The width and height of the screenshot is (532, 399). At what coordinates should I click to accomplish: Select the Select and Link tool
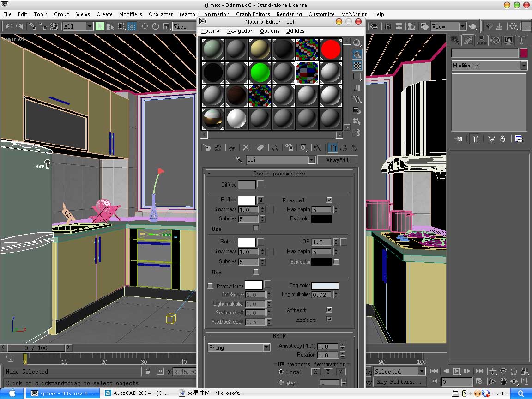tap(33, 26)
